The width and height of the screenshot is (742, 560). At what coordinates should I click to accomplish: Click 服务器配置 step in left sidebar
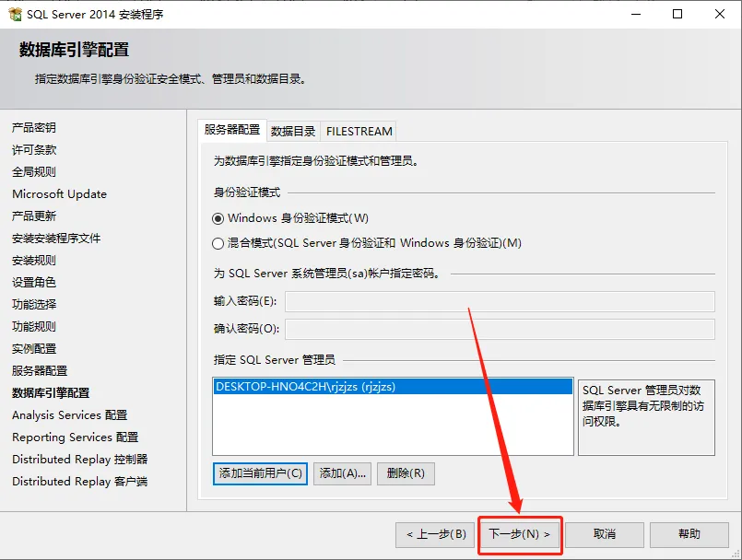pos(40,371)
